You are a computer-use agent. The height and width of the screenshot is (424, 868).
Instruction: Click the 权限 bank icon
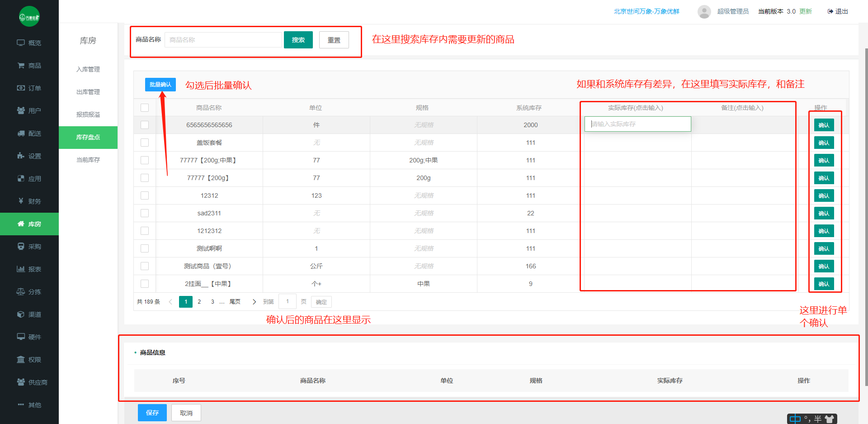click(x=21, y=359)
